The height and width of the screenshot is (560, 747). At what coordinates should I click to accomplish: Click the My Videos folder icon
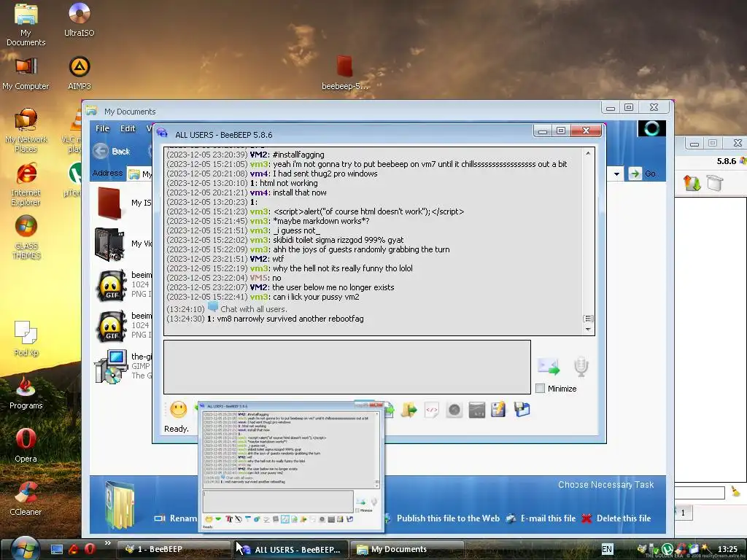pyautogui.click(x=109, y=244)
